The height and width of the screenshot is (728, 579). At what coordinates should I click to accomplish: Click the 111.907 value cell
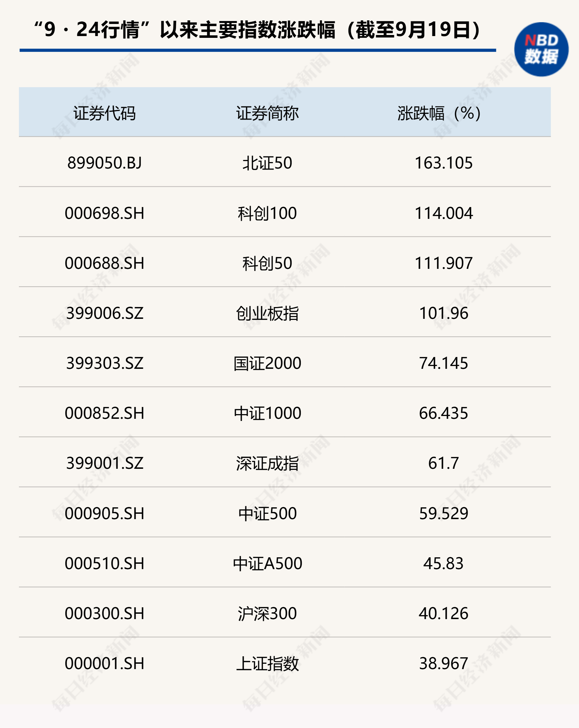click(443, 263)
